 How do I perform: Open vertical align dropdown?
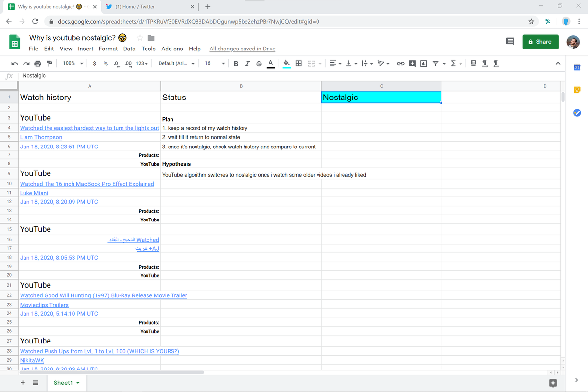[x=351, y=63]
